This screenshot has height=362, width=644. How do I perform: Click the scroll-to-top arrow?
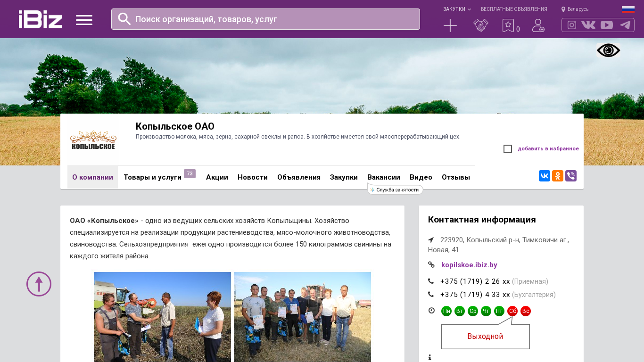39,284
